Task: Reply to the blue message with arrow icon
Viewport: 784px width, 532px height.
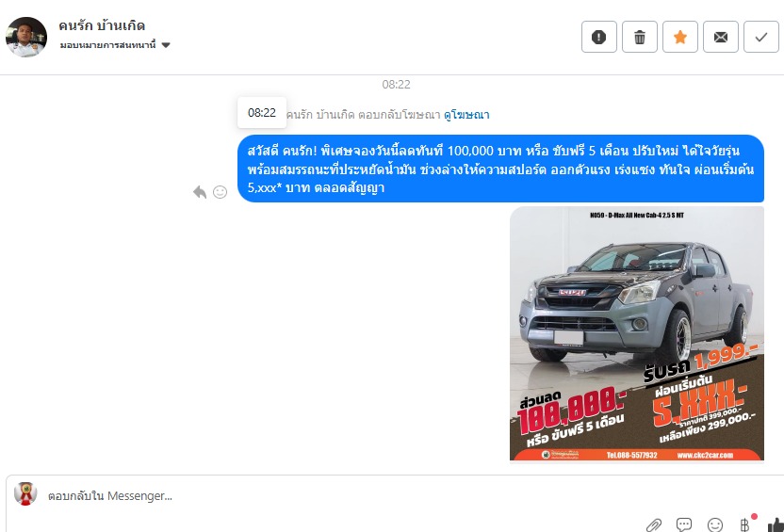Action: tap(200, 192)
